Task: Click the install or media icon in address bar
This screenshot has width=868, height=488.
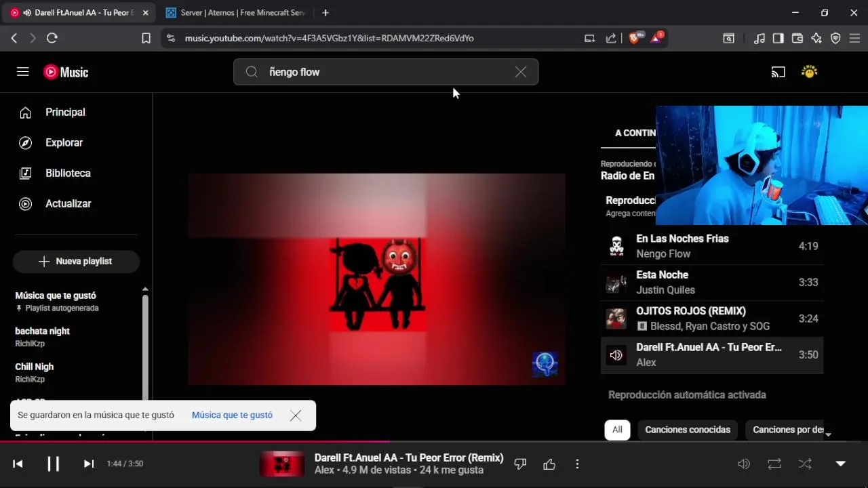Action: (x=589, y=39)
